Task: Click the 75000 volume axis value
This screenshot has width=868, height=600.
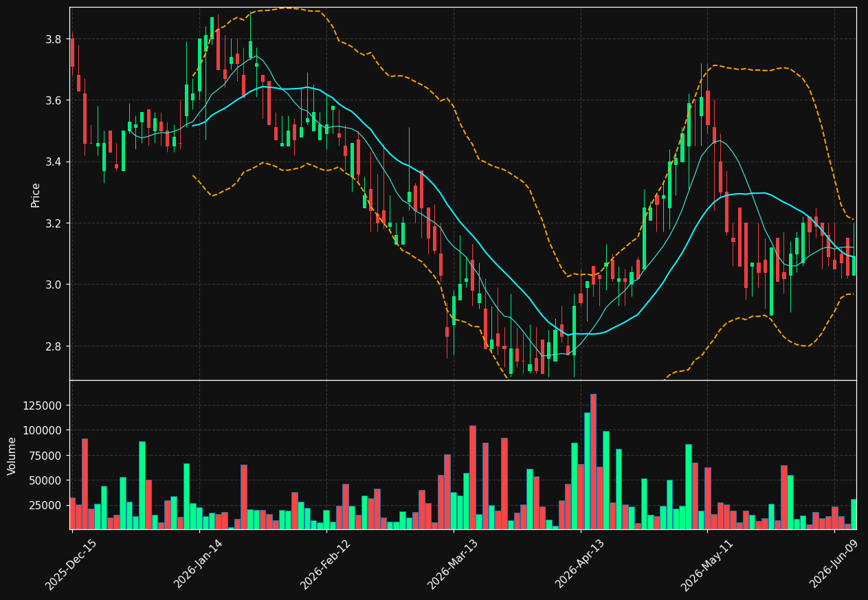Action: pos(47,456)
